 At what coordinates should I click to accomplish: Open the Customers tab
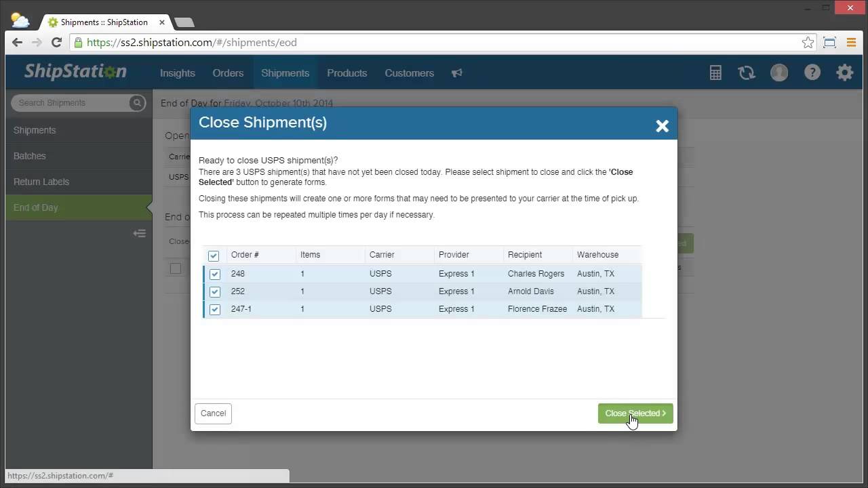pyautogui.click(x=409, y=73)
